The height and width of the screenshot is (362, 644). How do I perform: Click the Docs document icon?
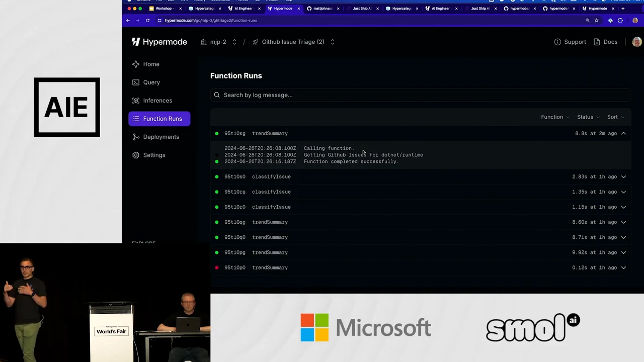pos(597,42)
